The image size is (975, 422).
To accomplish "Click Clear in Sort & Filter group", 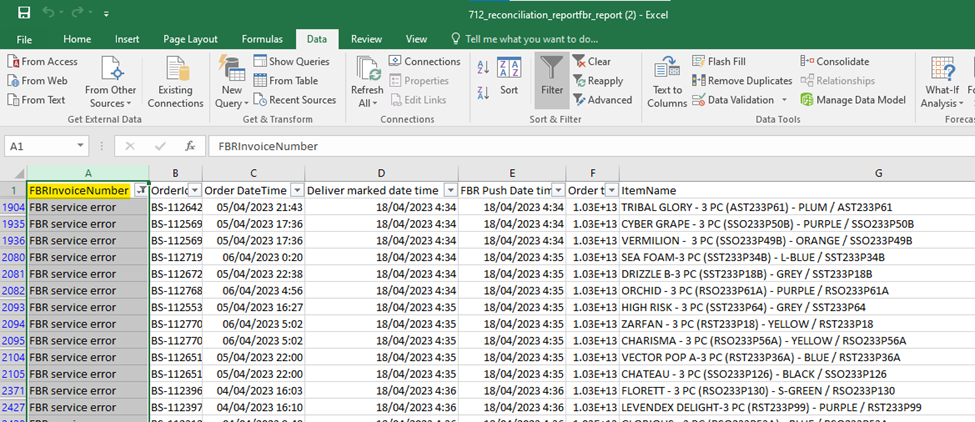I will [592, 61].
